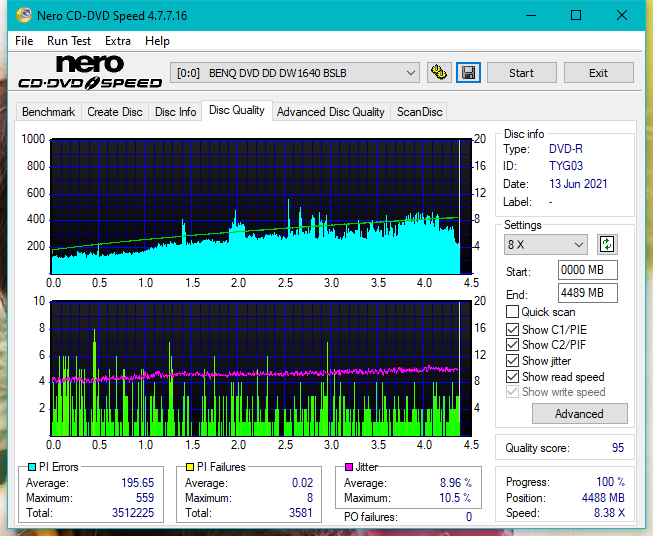
Task: Click Jitter maximum 10.5 % value
Action: point(456,498)
